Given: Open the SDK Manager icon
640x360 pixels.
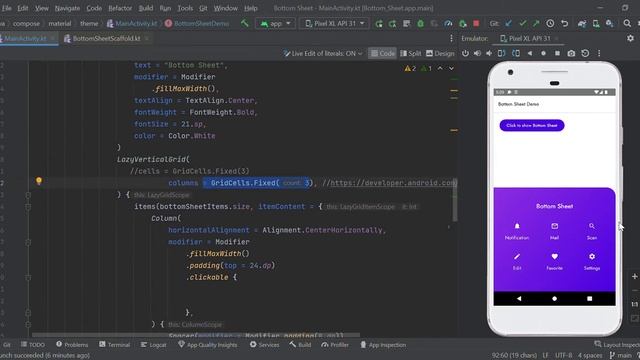Looking at the screenshot, I should [x=609, y=24].
